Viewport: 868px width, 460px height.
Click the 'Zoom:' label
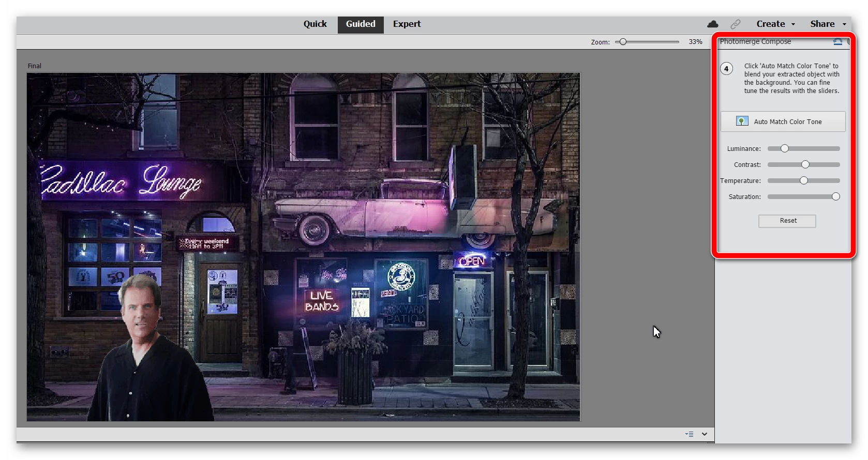pyautogui.click(x=601, y=42)
